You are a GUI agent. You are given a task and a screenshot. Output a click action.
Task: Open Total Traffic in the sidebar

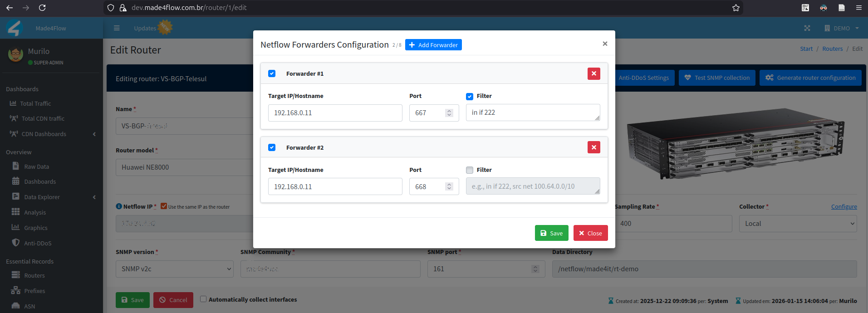pos(35,103)
